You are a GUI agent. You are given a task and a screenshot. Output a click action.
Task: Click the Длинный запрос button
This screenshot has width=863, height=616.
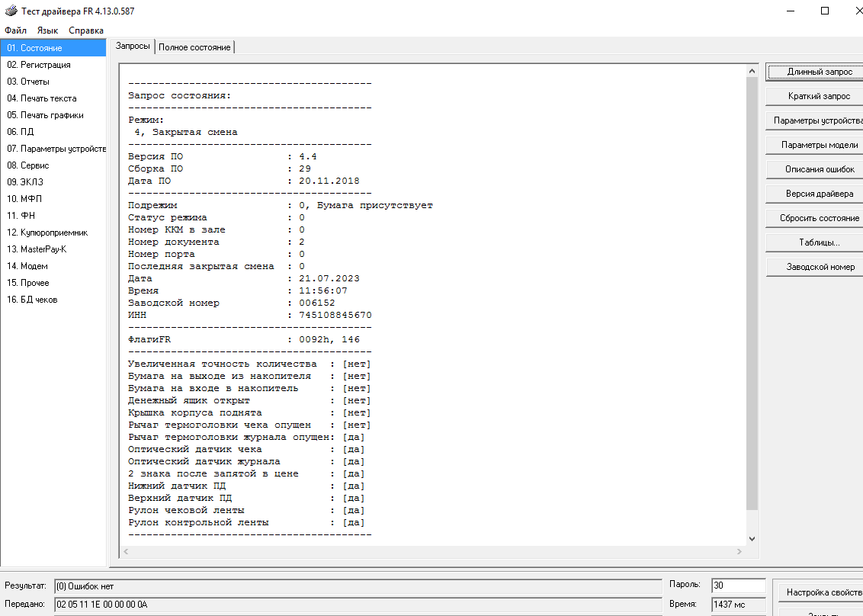coord(816,72)
